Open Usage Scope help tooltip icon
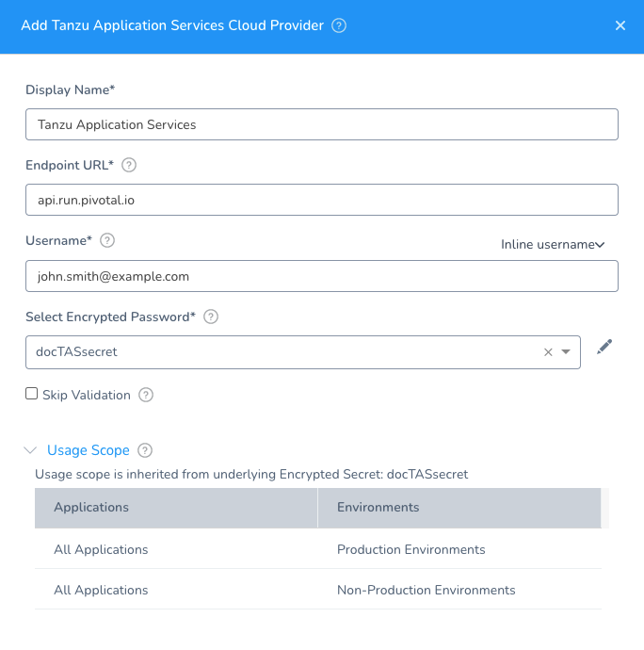644x650 pixels. point(145,450)
